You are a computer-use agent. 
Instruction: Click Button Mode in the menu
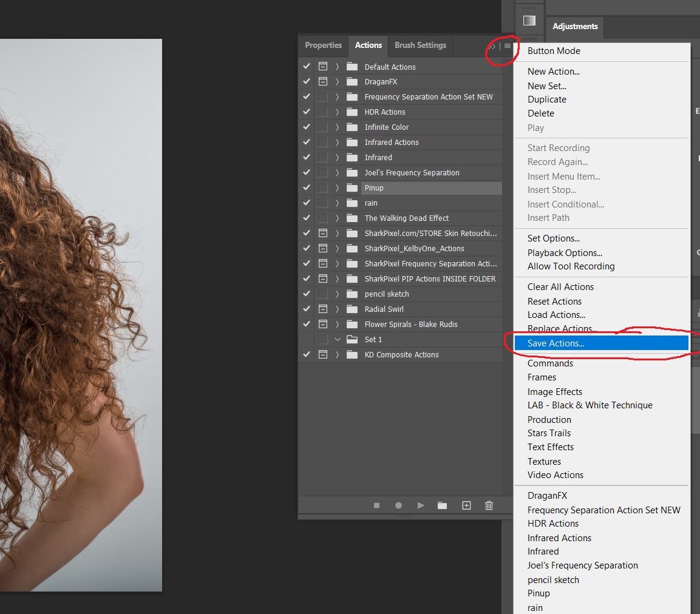[x=554, y=51]
